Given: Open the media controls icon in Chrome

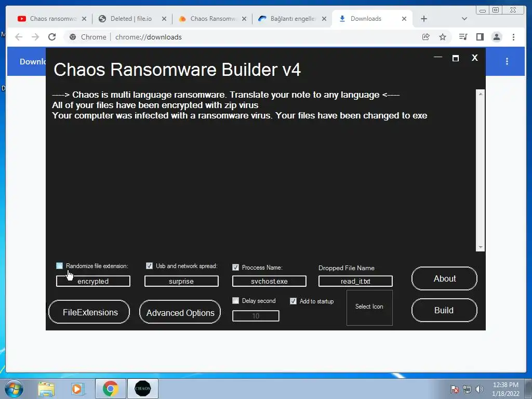Looking at the screenshot, I should click(x=463, y=37).
